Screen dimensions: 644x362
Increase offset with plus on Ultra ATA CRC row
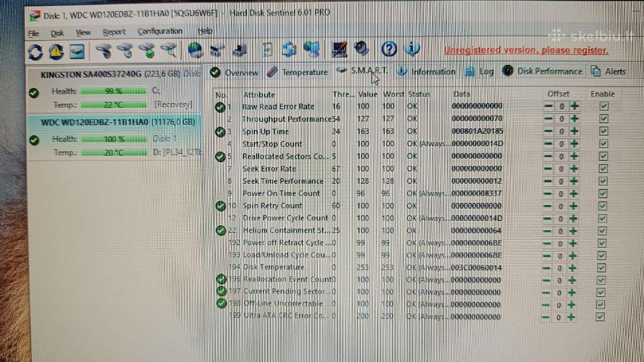point(572,317)
